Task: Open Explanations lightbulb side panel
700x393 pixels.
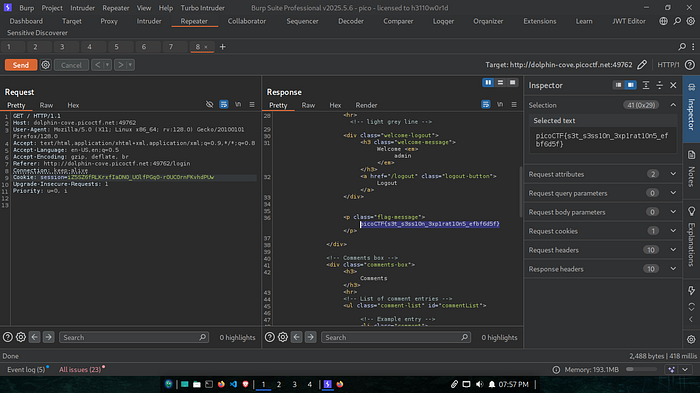Action: point(692,211)
